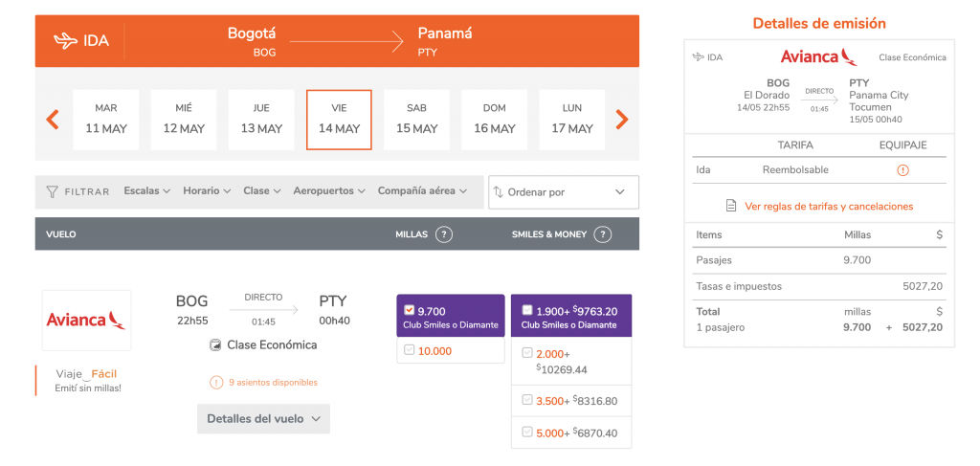
Task: Select the MAR 11 MAY date tab
Action: (x=106, y=120)
